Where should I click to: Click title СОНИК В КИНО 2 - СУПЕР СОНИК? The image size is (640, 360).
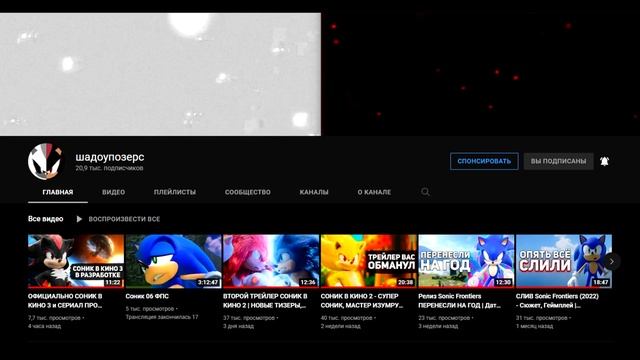362,300
